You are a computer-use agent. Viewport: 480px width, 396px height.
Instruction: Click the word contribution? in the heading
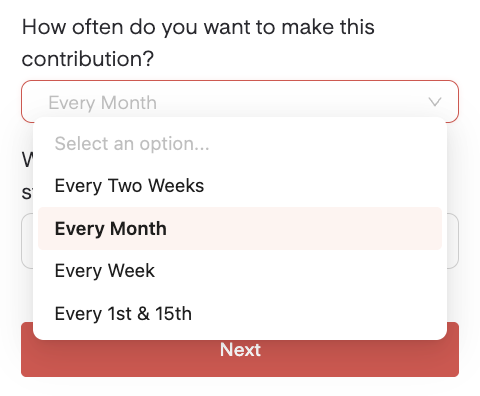88,59
